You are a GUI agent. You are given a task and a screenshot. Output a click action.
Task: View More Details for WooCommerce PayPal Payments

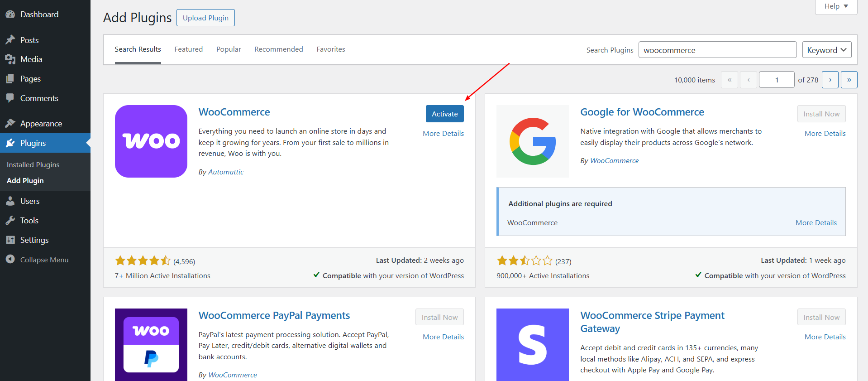coord(443,337)
